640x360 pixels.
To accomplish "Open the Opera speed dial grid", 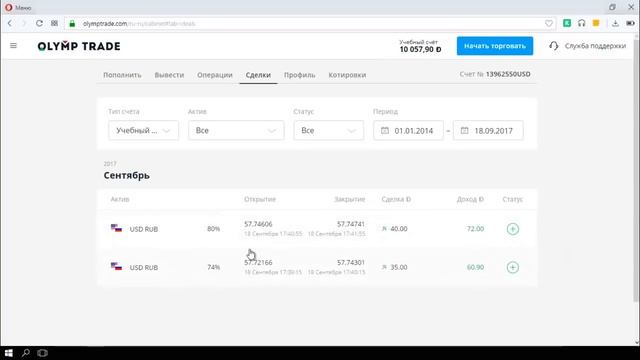I will click(54, 24).
